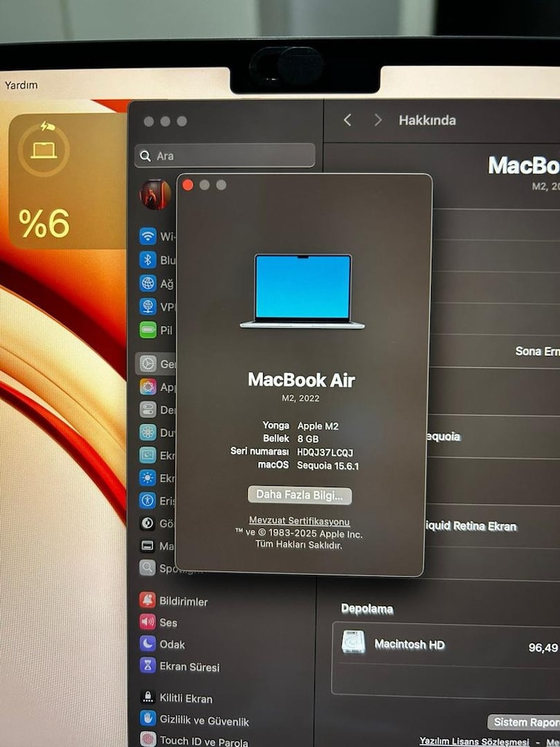
Task: Open the Denetim Merkezi switches icon
Action: coord(147,410)
